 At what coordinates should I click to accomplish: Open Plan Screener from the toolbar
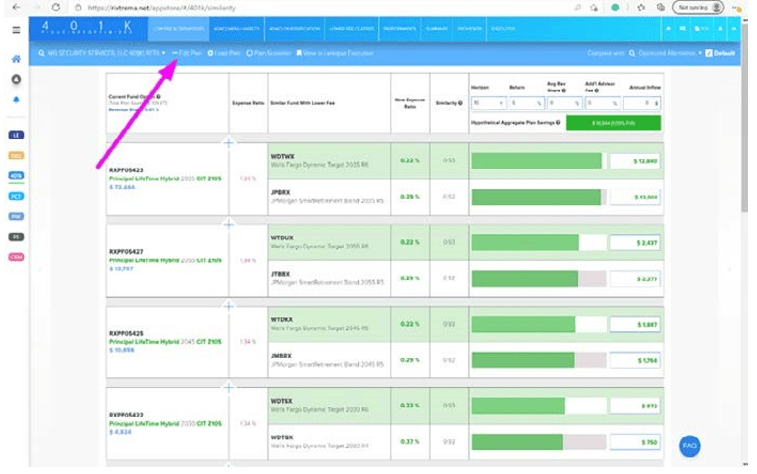tap(268, 53)
